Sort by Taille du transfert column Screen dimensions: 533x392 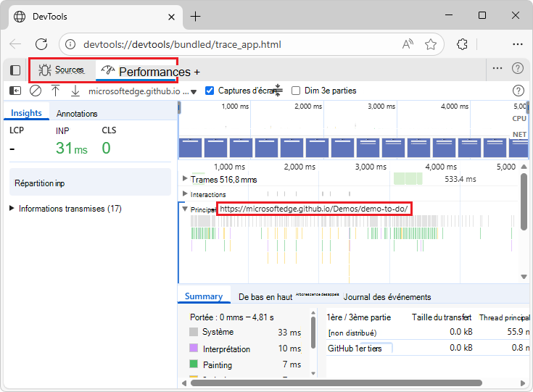[441, 317]
